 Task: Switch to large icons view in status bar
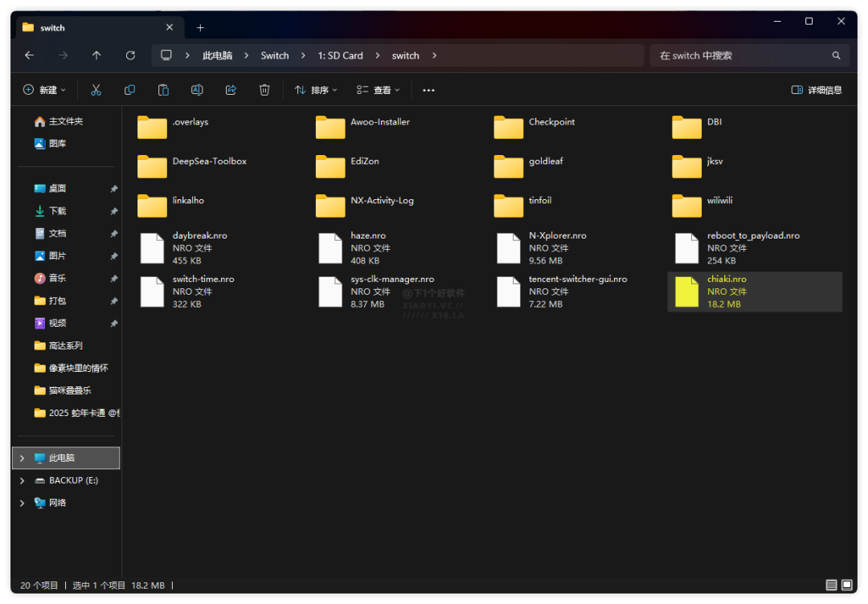846,586
